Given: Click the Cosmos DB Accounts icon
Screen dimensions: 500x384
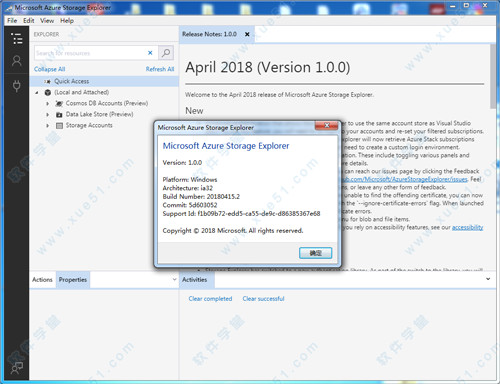Looking at the screenshot, I should [x=59, y=103].
